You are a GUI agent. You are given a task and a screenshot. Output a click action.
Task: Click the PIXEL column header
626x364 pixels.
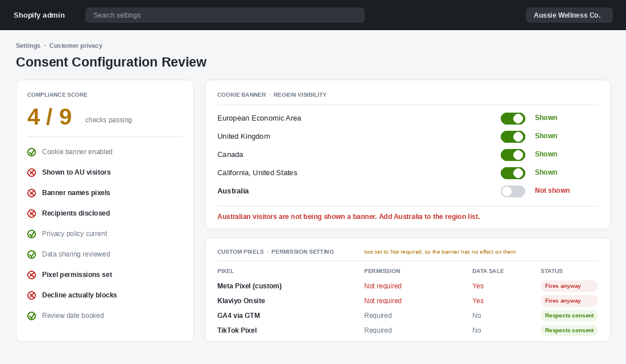click(225, 271)
